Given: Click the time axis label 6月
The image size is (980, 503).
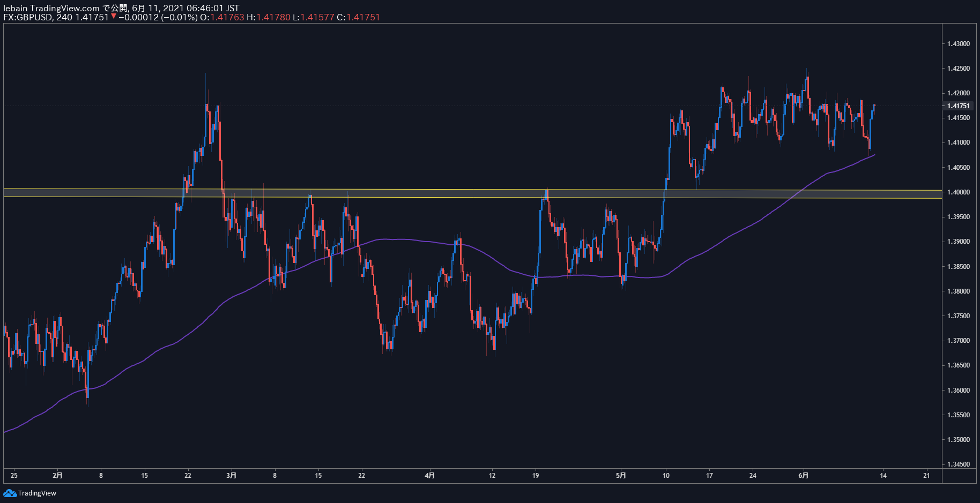Looking at the screenshot, I should point(803,475).
